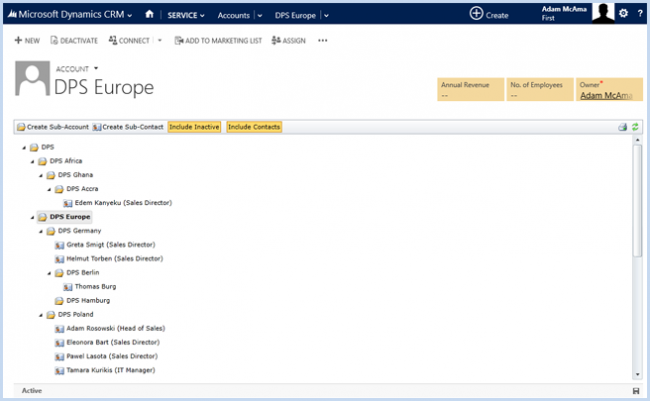Click the DPS Accra folder icon

coord(59,189)
